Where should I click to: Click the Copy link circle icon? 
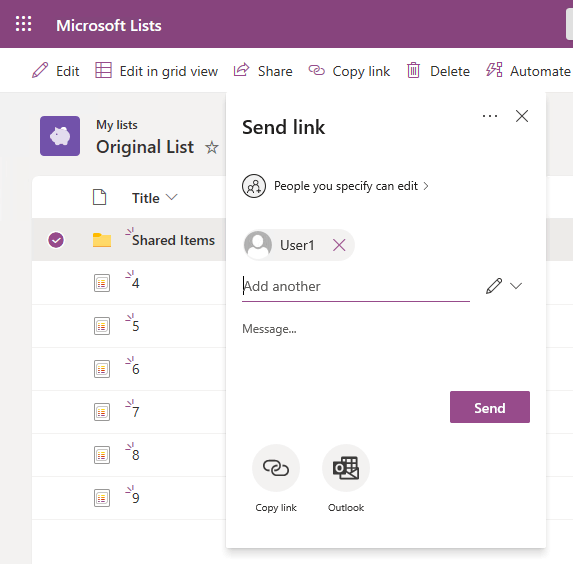click(x=276, y=468)
